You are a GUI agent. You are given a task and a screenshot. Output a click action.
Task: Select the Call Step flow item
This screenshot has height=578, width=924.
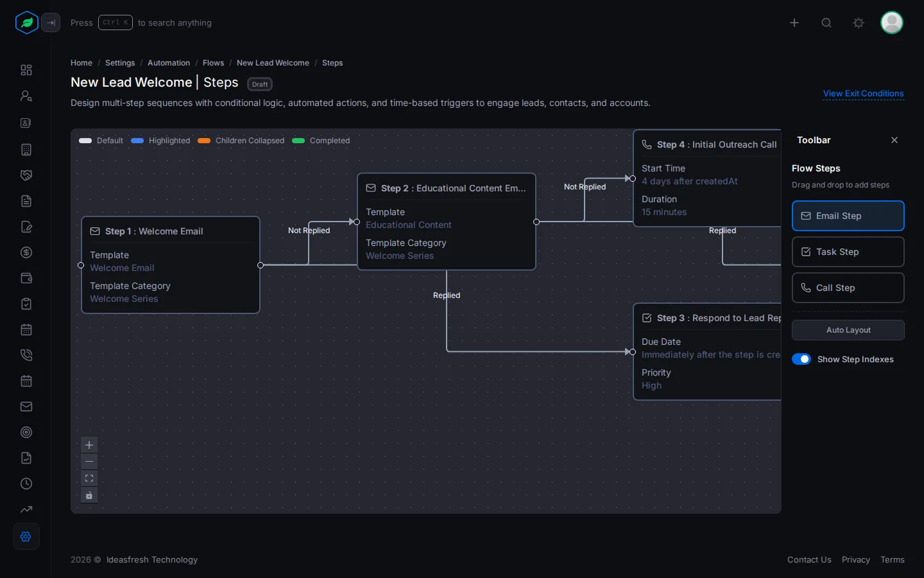[848, 288]
